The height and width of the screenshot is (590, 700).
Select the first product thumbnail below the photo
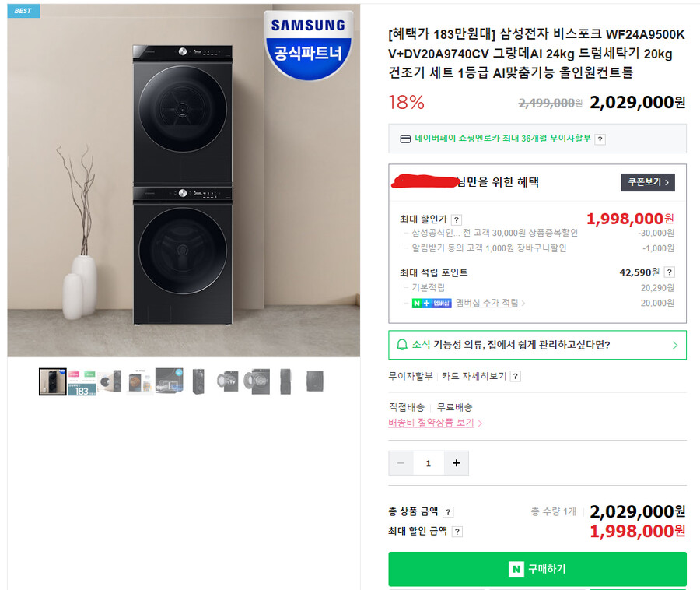tap(52, 382)
